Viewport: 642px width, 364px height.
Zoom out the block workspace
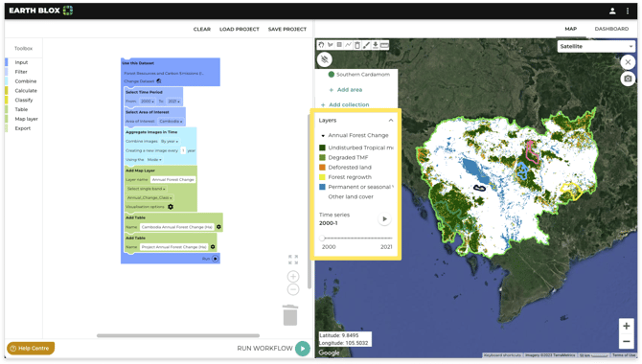pyautogui.click(x=293, y=289)
